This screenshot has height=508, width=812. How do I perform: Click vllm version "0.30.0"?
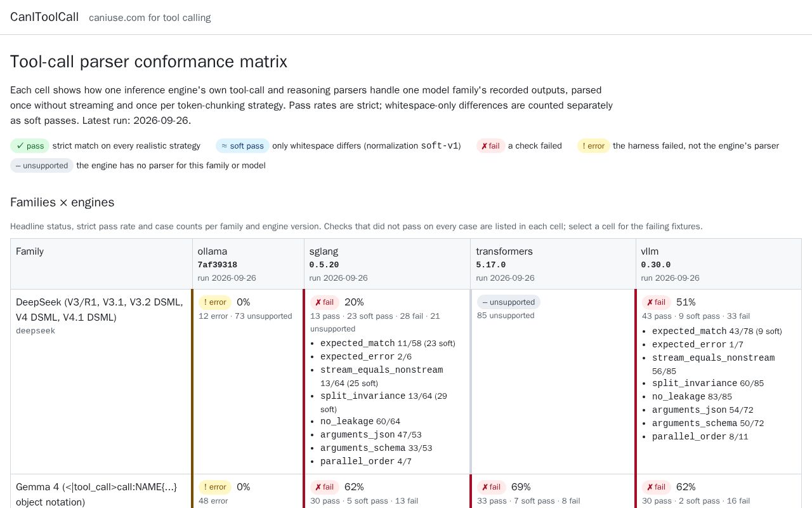pos(655,265)
